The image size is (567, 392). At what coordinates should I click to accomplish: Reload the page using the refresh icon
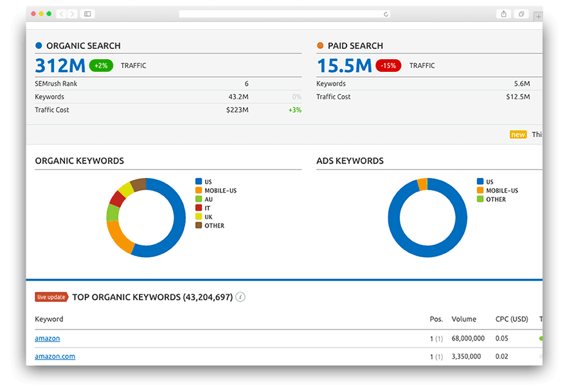pos(386,13)
